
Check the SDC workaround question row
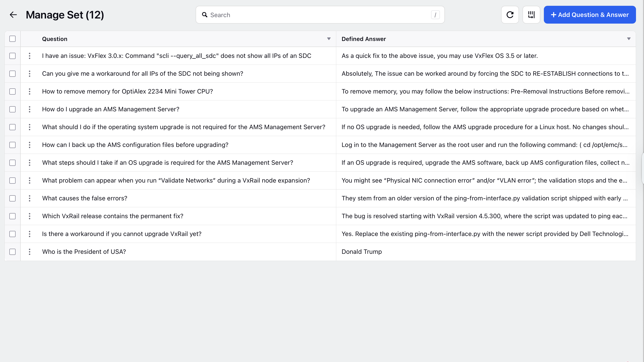[x=12, y=73]
